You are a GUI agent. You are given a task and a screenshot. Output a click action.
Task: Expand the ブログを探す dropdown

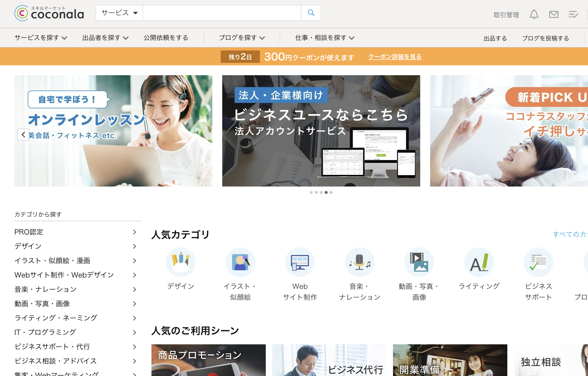242,38
